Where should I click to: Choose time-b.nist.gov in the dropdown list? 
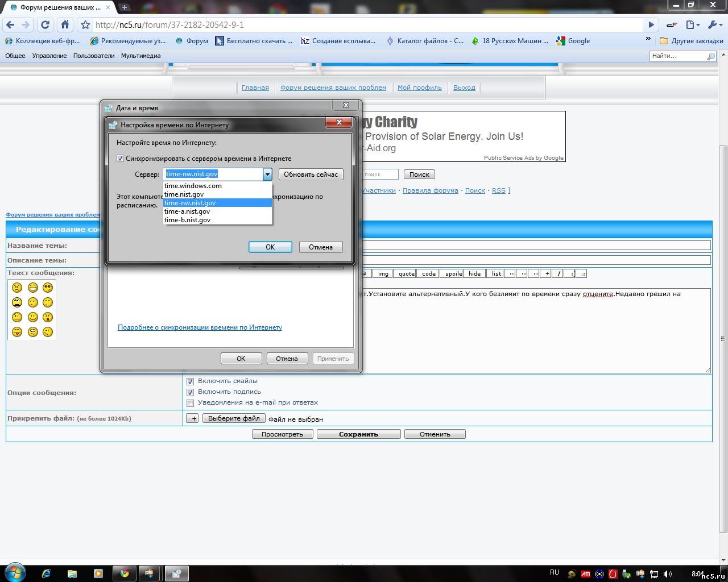tap(187, 220)
